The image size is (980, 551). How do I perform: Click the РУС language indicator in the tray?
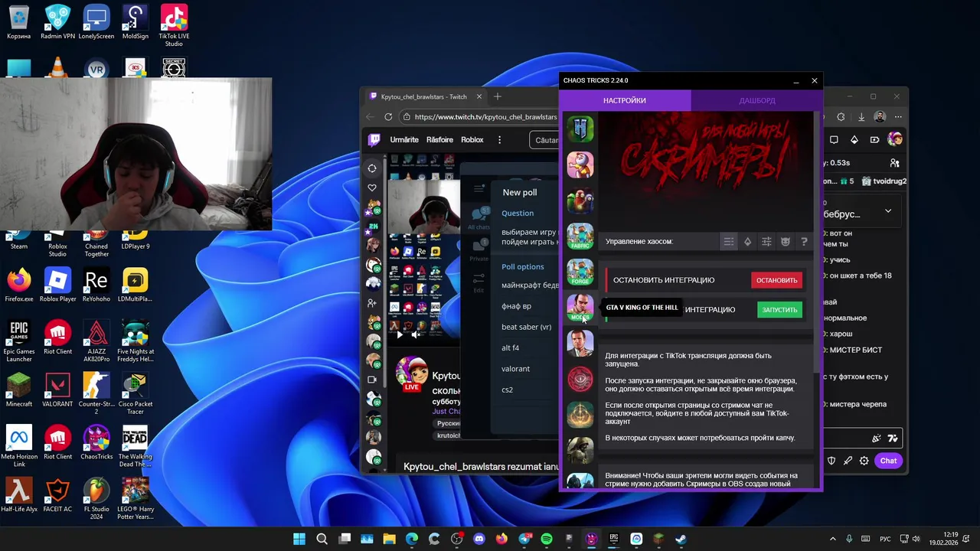tap(885, 540)
